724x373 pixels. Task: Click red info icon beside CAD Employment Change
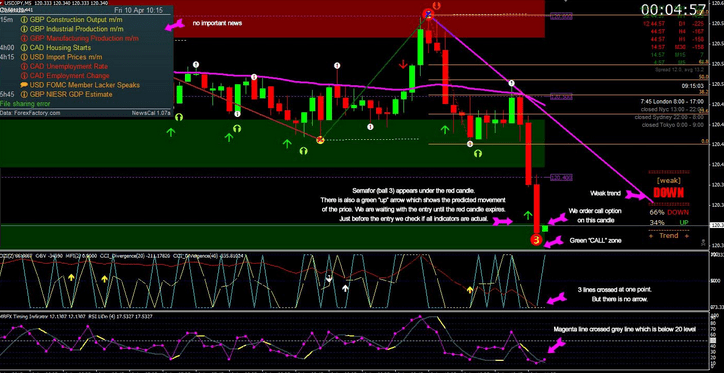coord(24,76)
